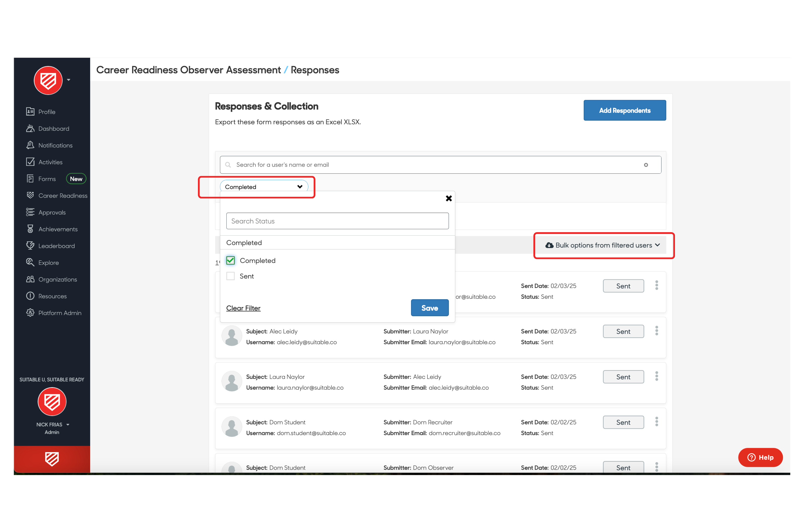The height and width of the screenshot is (508, 812).
Task: Open the organization switcher arrow beside logo
Action: (69, 80)
